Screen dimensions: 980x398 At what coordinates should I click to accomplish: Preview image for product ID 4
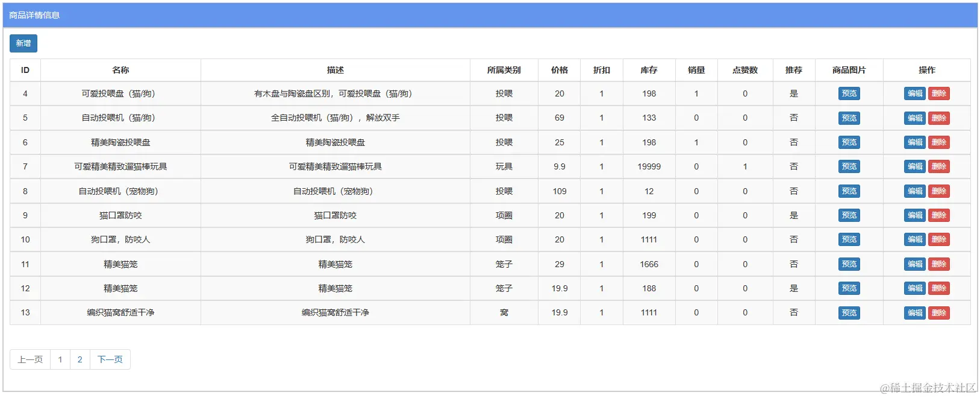(849, 93)
